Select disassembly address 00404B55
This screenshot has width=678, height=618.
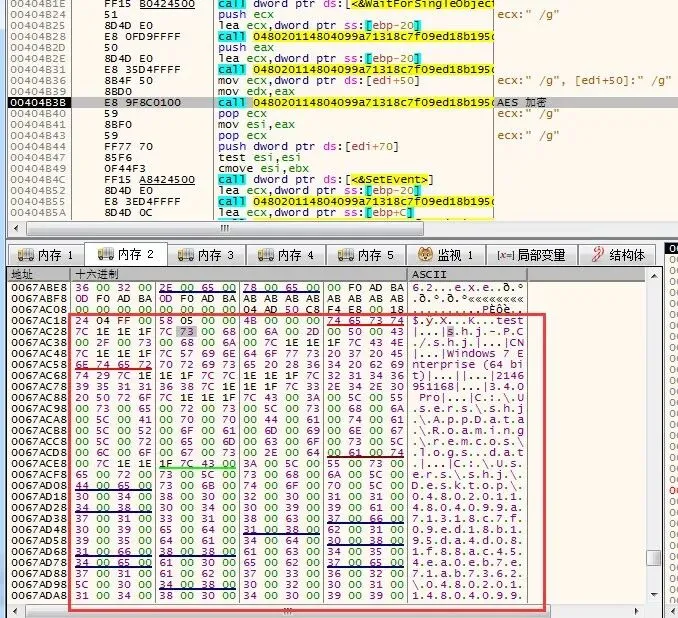[x=38, y=202]
